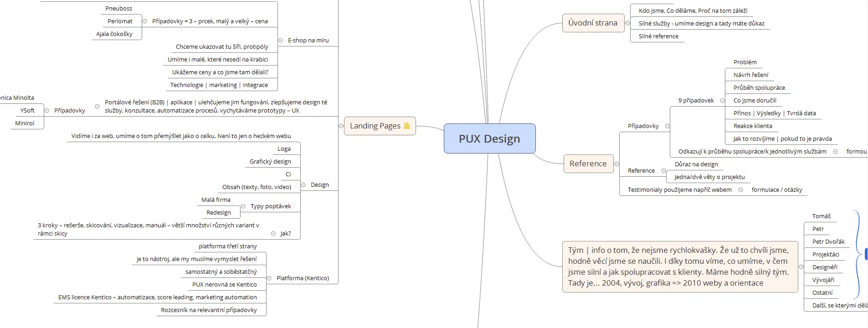Image resolution: width=868 pixels, height=328 pixels.
Task: Collapse the Design branch toggle
Action: [303, 185]
